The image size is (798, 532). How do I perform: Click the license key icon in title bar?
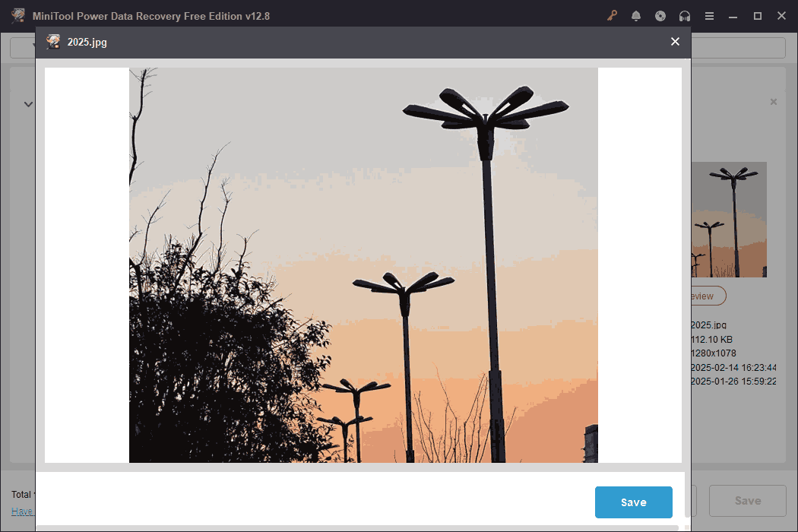click(x=612, y=15)
